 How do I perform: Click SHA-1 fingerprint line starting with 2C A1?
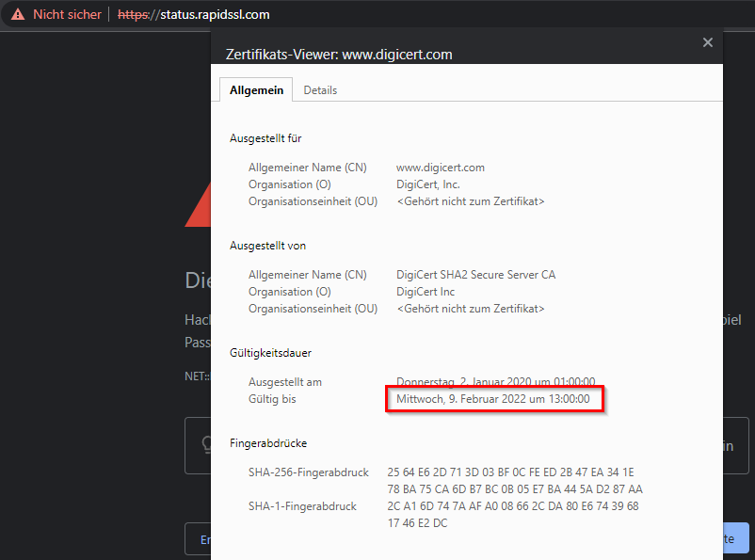(513, 506)
